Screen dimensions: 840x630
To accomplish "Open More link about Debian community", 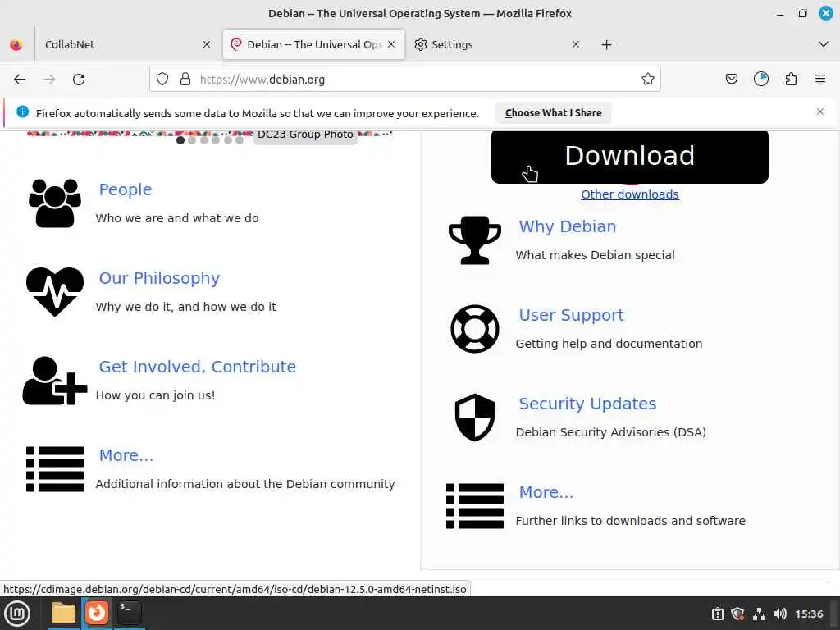I will point(126,455).
